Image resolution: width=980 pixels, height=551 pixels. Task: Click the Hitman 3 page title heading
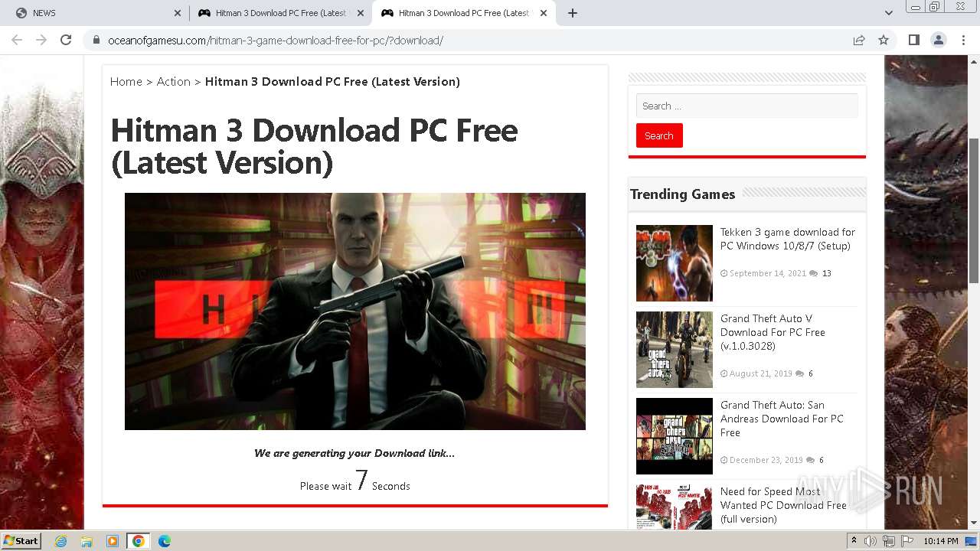click(x=315, y=147)
